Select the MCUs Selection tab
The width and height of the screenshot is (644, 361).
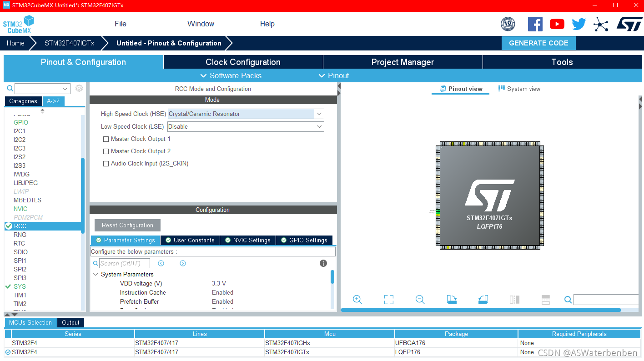tap(30, 323)
